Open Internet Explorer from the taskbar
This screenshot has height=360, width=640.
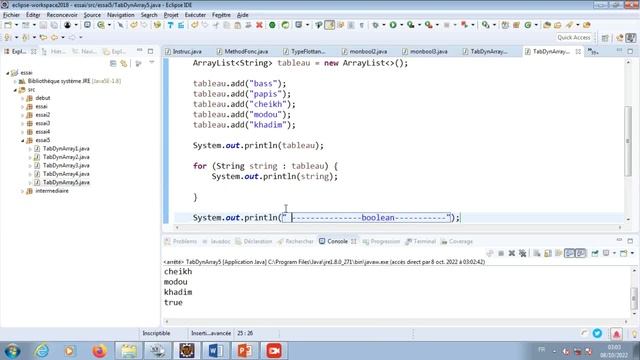click(x=41, y=351)
